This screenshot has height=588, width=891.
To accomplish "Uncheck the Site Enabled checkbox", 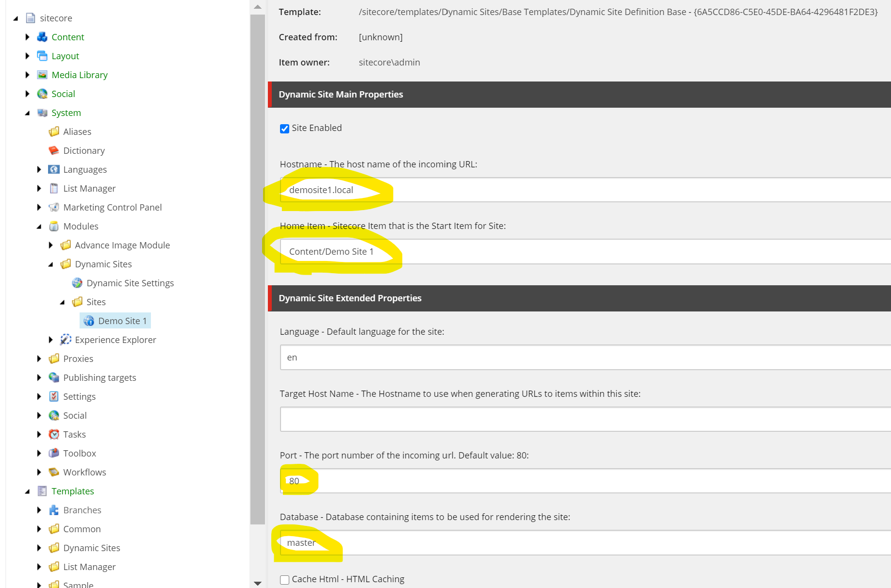I will (x=284, y=129).
